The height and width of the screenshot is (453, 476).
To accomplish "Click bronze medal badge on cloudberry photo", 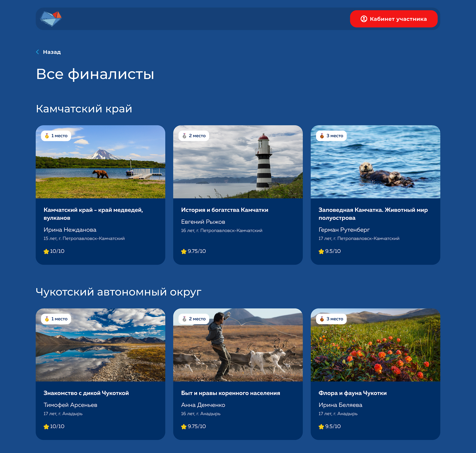I will point(331,319).
